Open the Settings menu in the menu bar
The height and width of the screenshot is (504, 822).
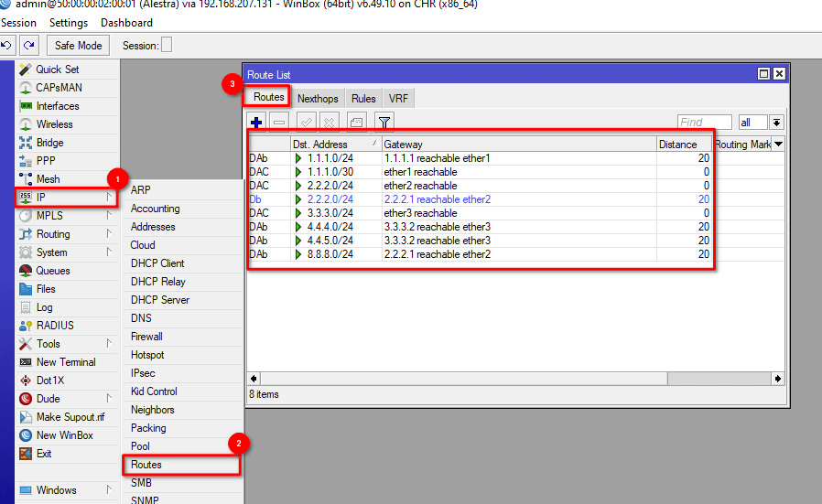tap(69, 23)
